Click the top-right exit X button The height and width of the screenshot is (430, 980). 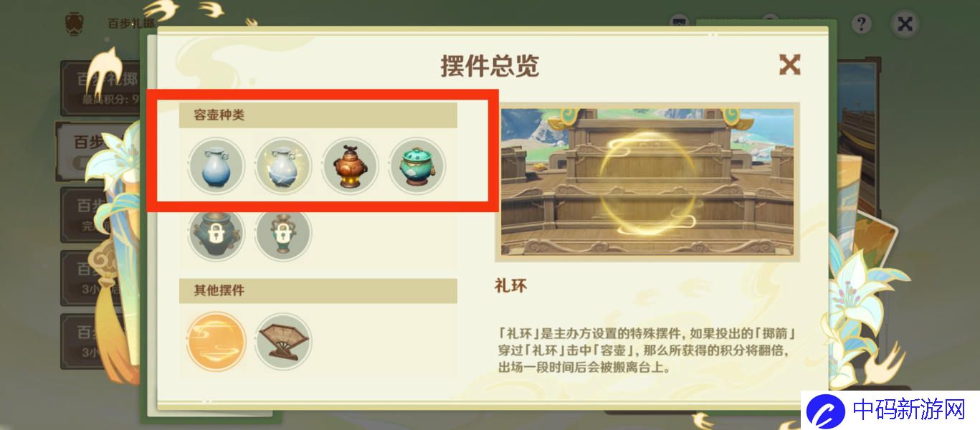click(905, 24)
